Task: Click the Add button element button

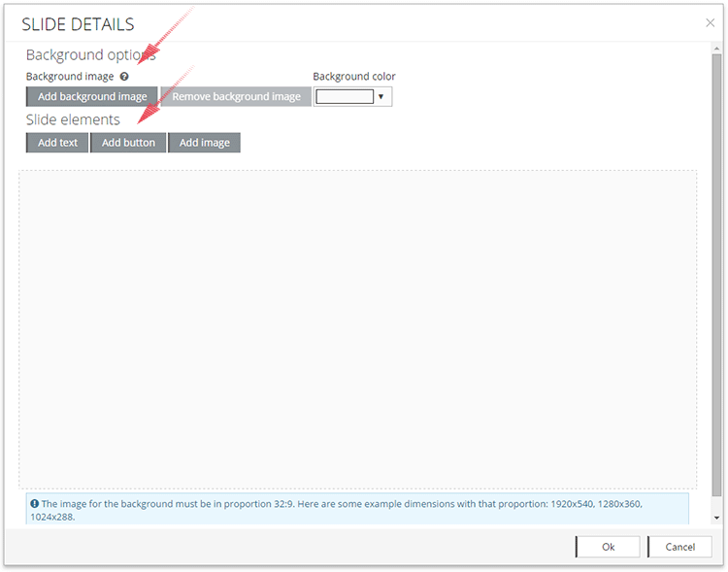Action: pyautogui.click(x=128, y=143)
